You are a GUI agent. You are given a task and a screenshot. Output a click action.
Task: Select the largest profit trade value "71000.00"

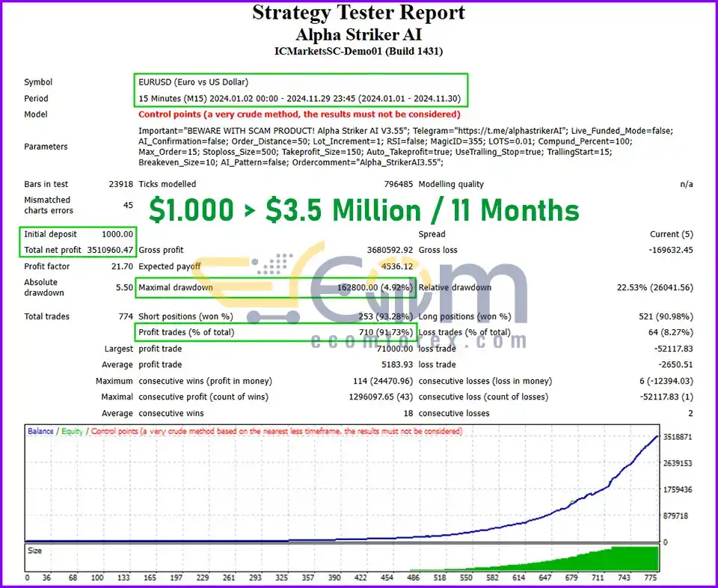point(395,349)
